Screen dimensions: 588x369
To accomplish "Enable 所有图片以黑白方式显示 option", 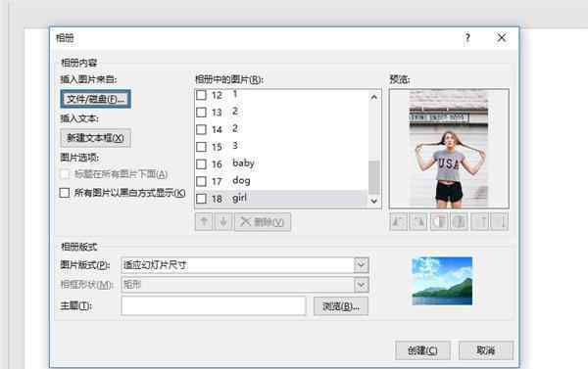I will [x=65, y=193].
